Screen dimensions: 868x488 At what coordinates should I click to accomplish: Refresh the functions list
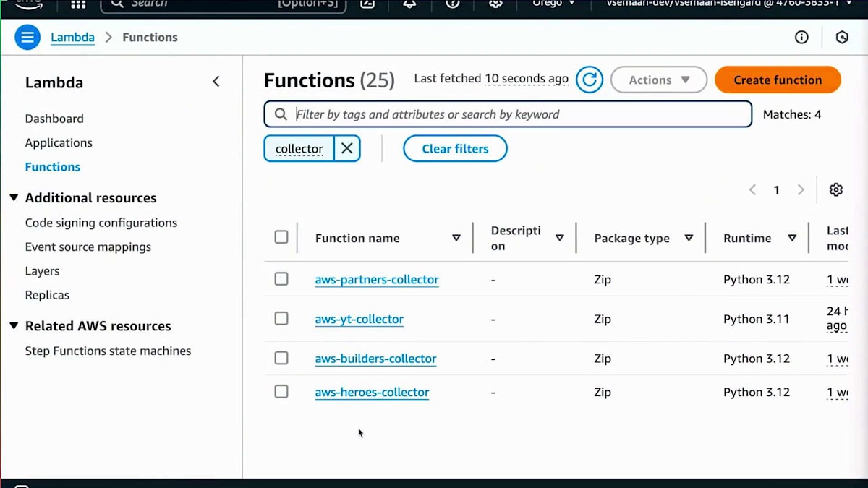click(590, 80)
